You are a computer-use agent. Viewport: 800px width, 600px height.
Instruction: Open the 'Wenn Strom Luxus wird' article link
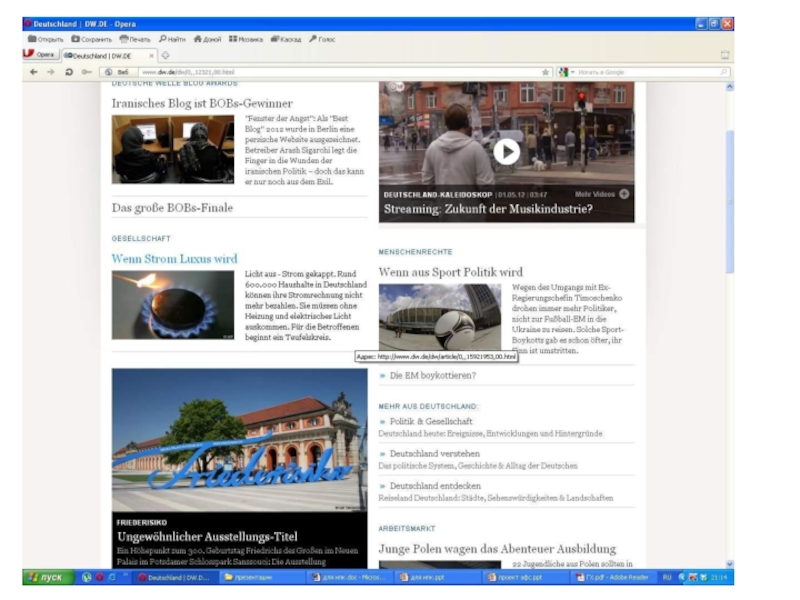tap(175, 258)
